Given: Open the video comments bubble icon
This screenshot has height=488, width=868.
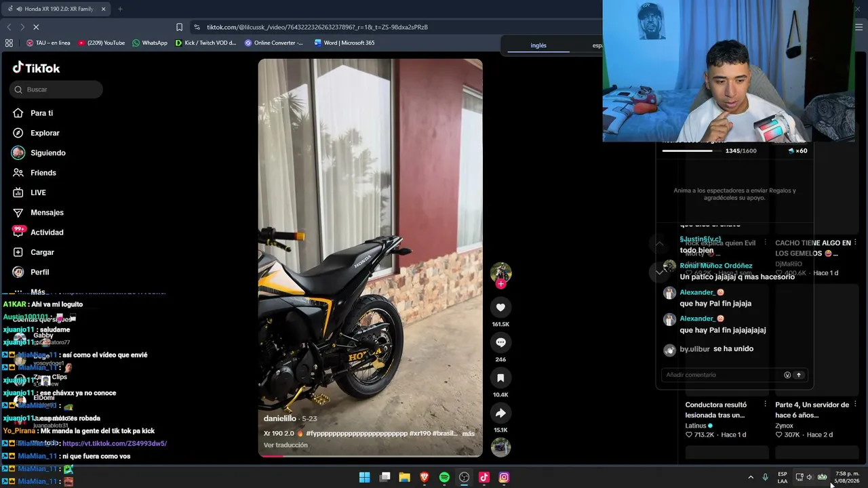Looking at the screenshot, I should point(500,342).
